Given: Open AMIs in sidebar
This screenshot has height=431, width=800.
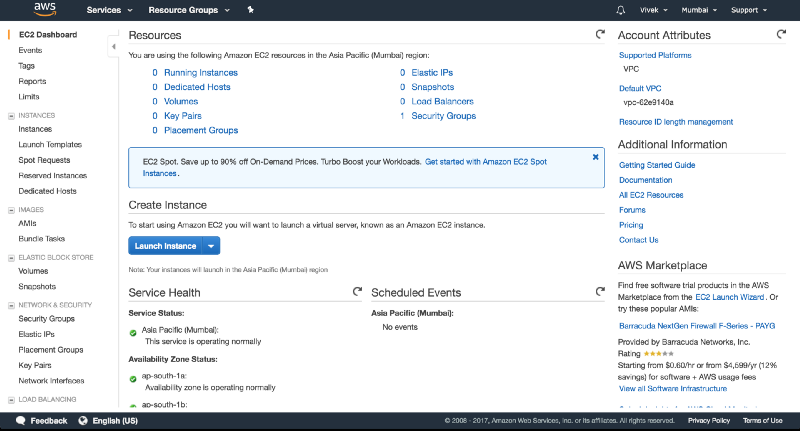Looking at the screenshot, I should point(28,223).
